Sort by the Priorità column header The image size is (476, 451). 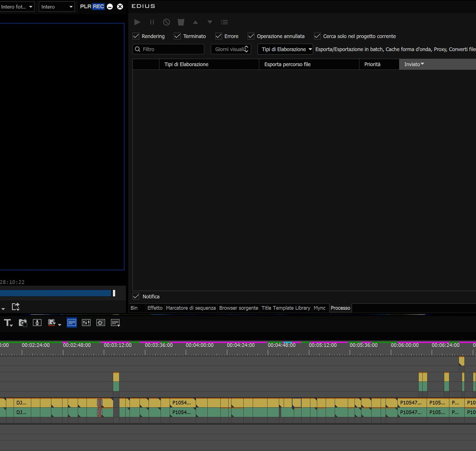click(x=379, y=64)
